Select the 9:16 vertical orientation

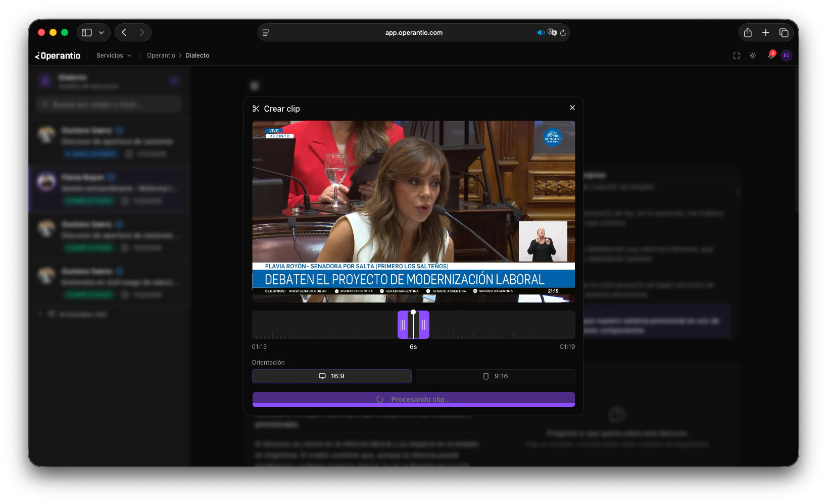495,376
